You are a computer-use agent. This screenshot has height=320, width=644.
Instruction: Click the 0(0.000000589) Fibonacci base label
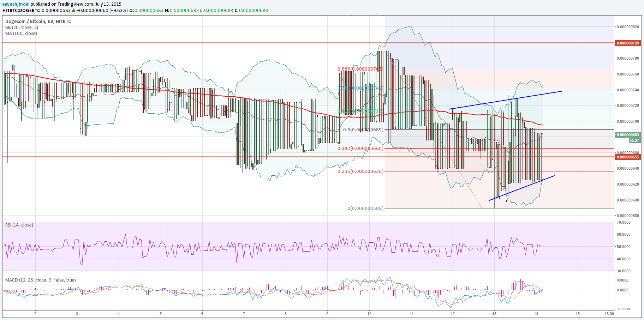pyautogui.click(x=365, y=209)
